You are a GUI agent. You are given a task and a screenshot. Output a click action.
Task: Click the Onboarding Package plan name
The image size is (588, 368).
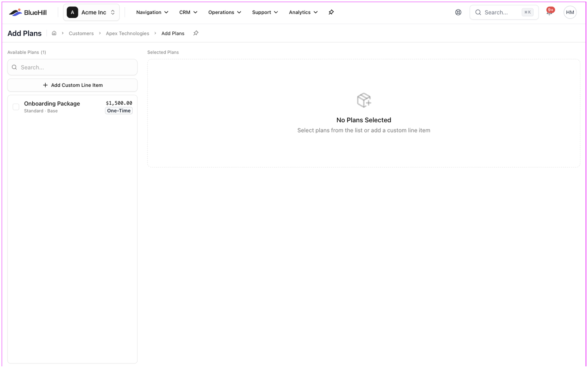tap(52, 103)
